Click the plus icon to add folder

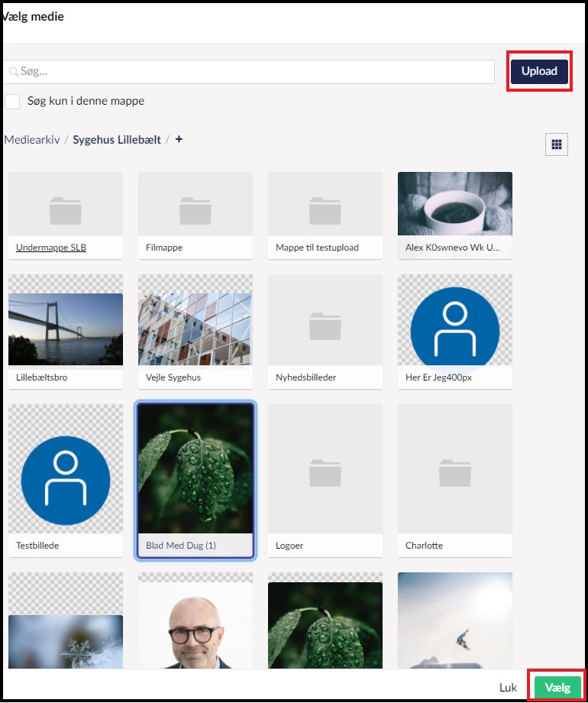pyautogui.click(x=179, y=139)
